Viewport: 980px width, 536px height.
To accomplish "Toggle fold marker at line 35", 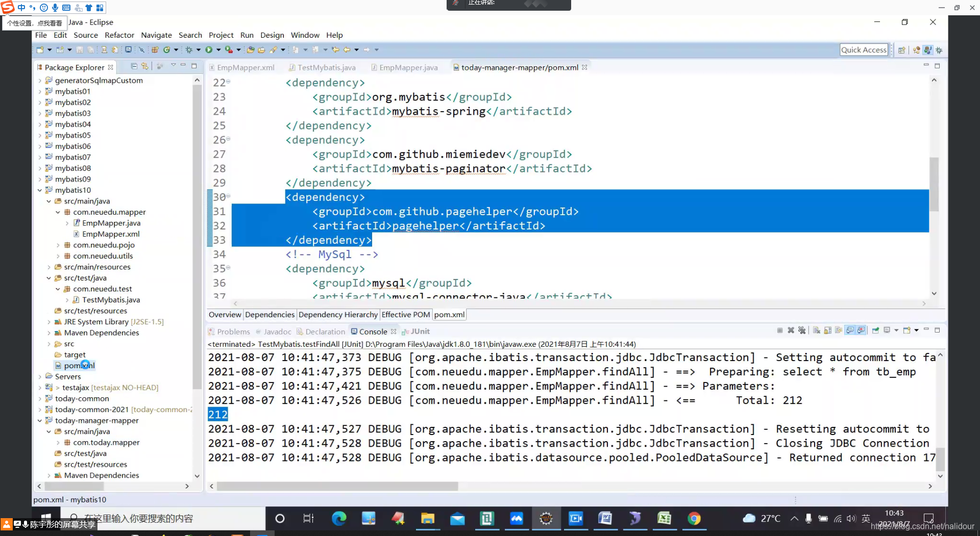I will click(228, 267).
